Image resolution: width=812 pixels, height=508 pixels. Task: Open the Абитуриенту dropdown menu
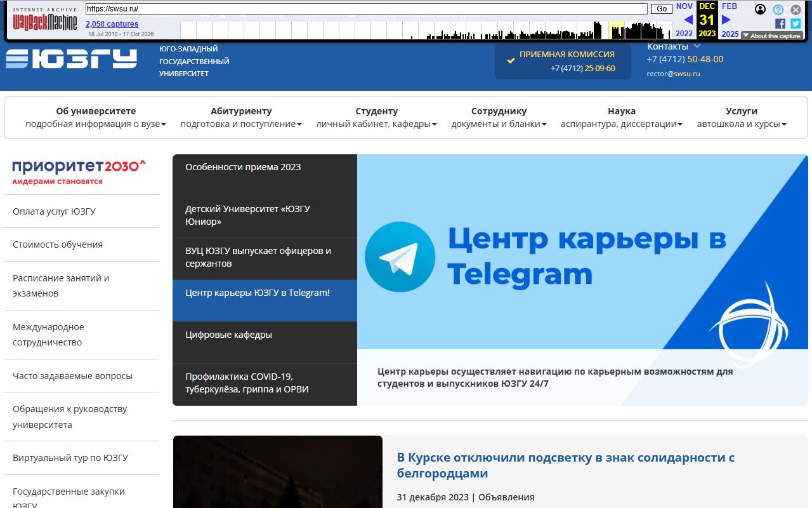(241, 117)
